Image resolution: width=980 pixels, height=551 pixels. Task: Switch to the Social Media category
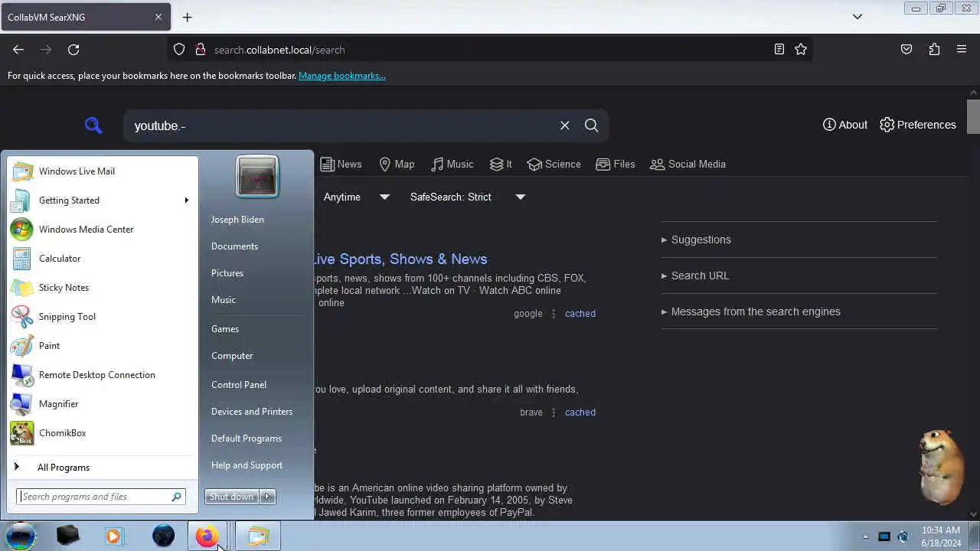[x=688, y=164]
